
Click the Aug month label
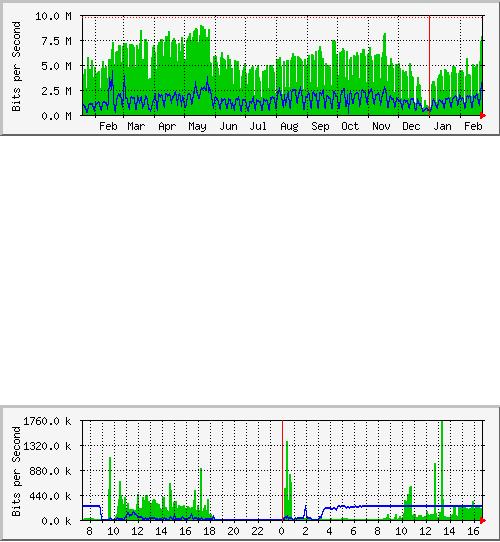click(x=289, y=127)
